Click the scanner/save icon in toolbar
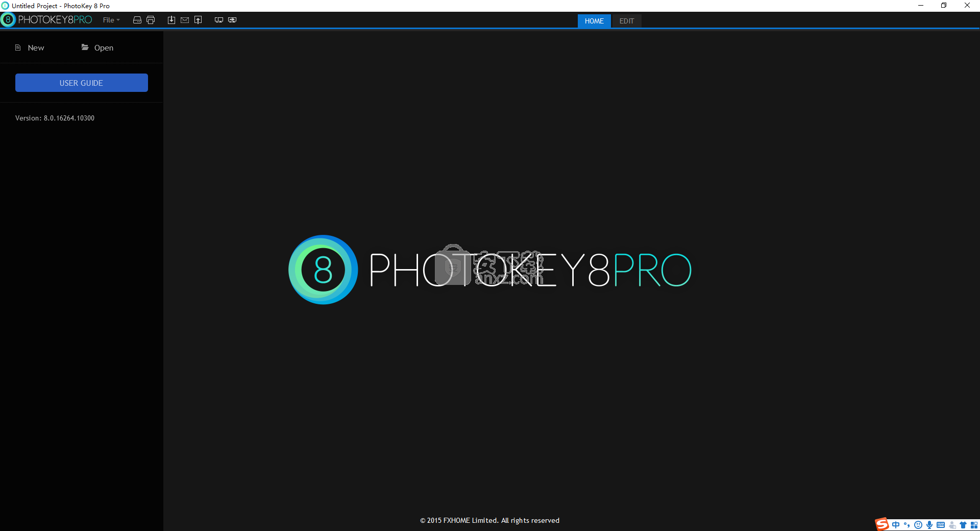The image size is (980, 531). [x=137, y=20]
